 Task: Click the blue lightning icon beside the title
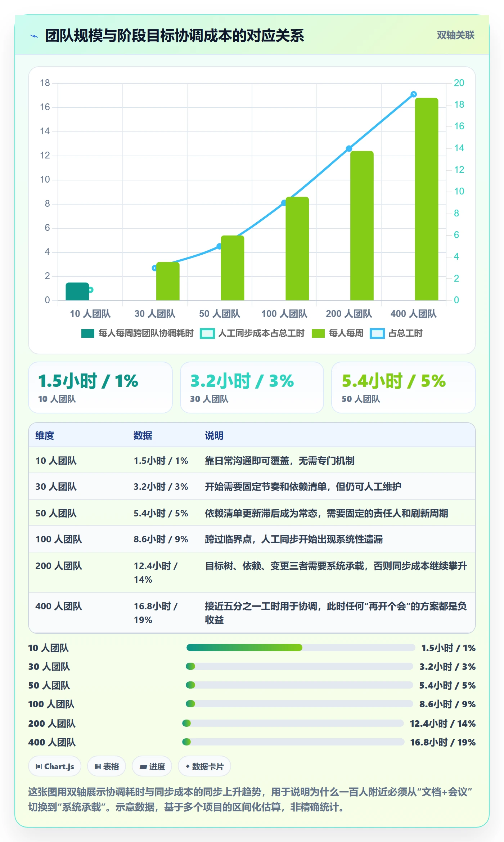click(34, 36)
